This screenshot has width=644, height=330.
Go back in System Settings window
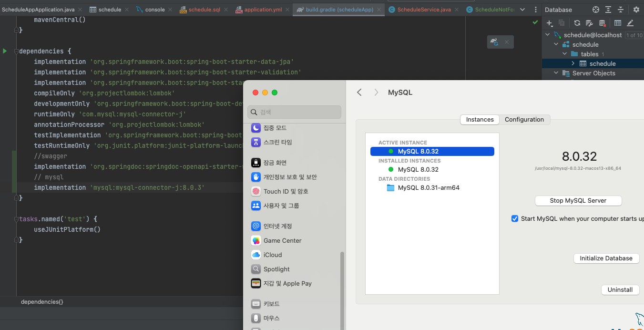click(359, 93)
